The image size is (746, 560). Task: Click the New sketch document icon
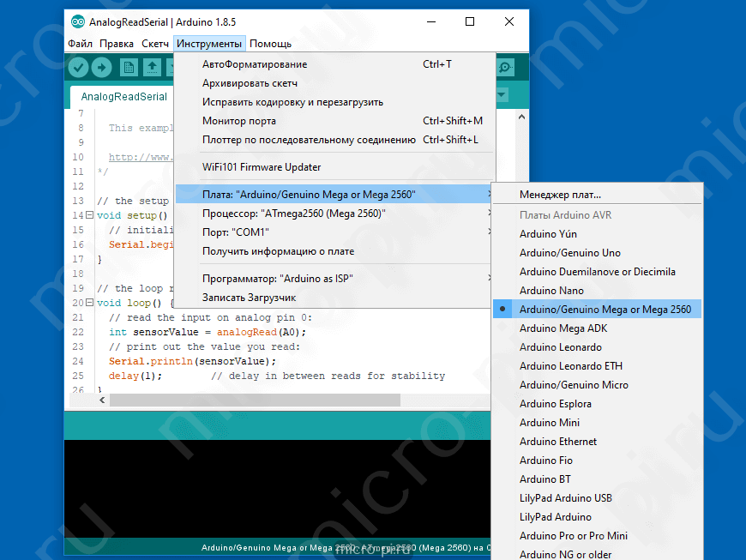(129, 68)
